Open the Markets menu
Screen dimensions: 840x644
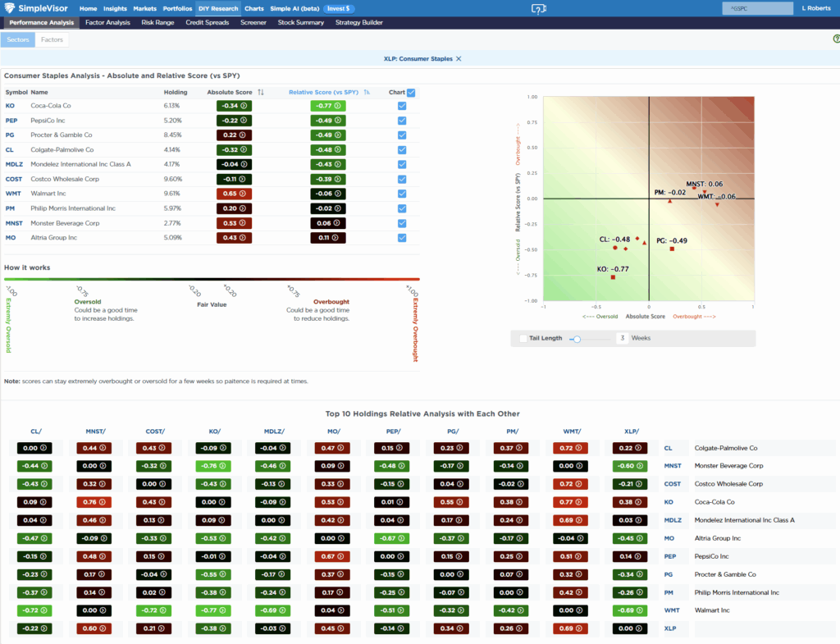[x=144, y=8]
